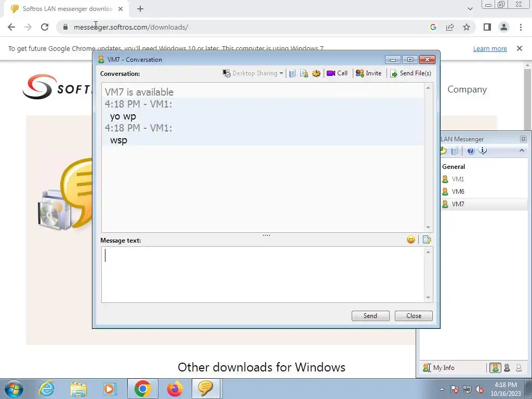Viewport: 532px width, 399px height.
Task: Open File Explorer from taskbar
Action: 78,389
